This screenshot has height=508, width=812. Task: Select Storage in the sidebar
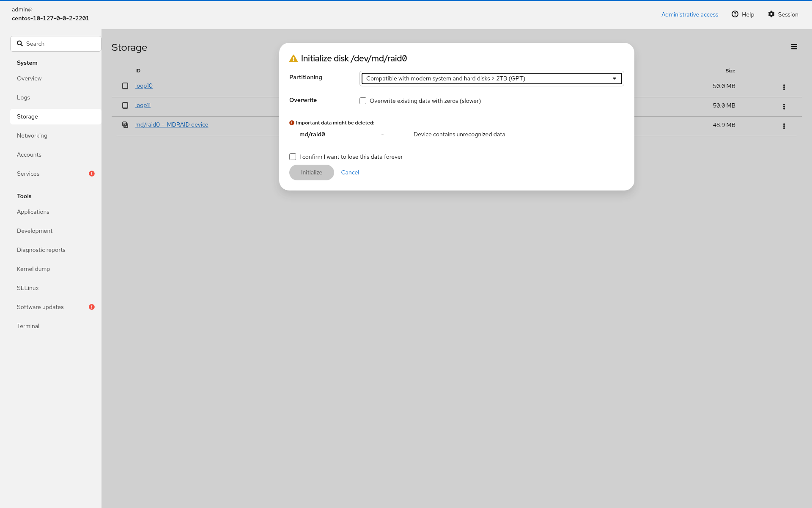(x=55, y=116)
